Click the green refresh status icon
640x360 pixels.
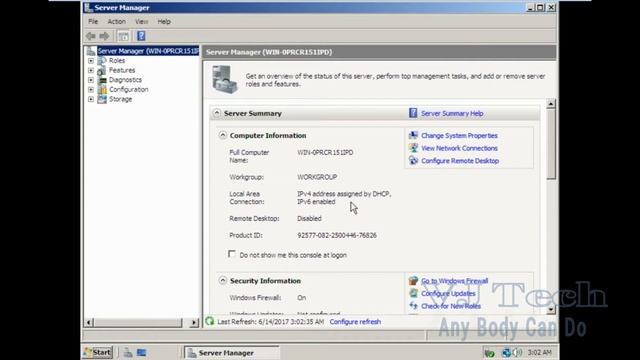[x=210, y=321]
